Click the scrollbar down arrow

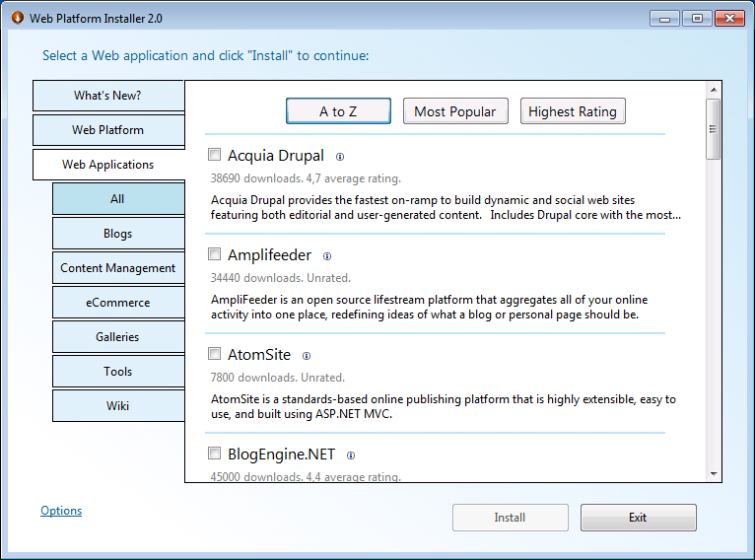(714, 474)
